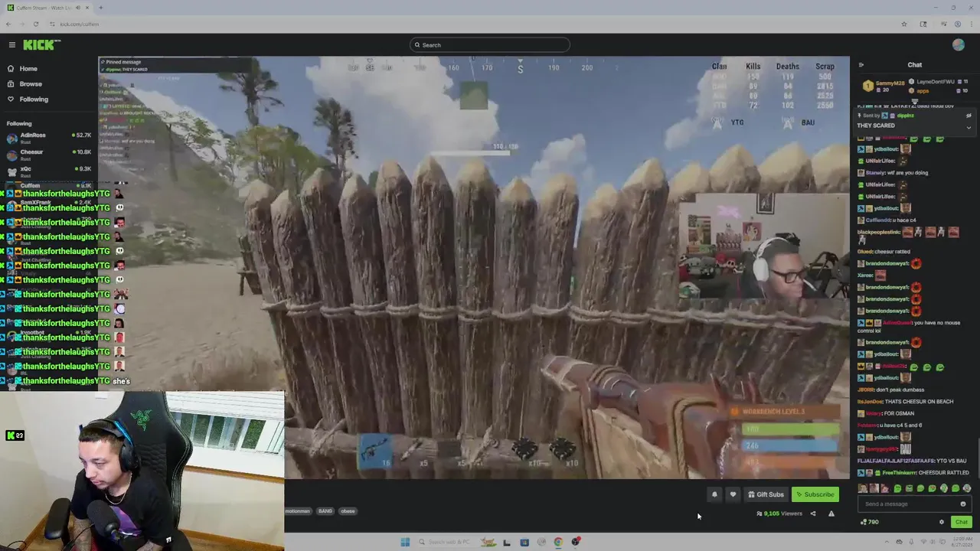
Task: Collapse the chat panel icon
Action: [861, 65]
